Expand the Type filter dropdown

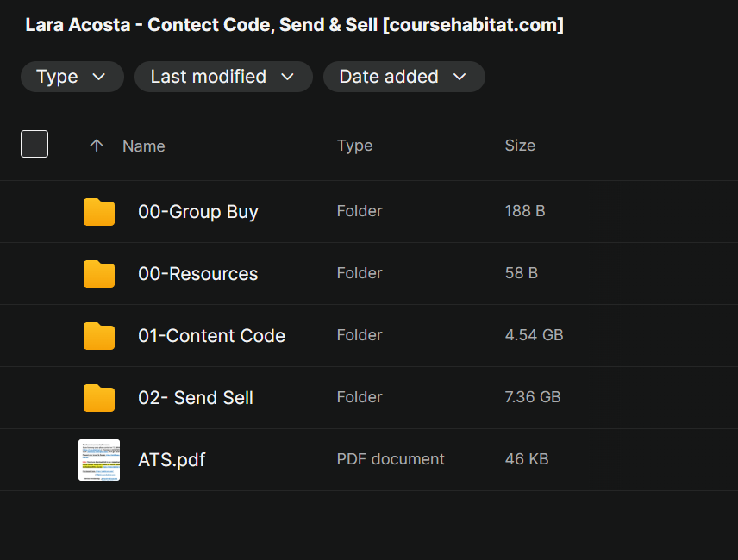coord(72,77)
